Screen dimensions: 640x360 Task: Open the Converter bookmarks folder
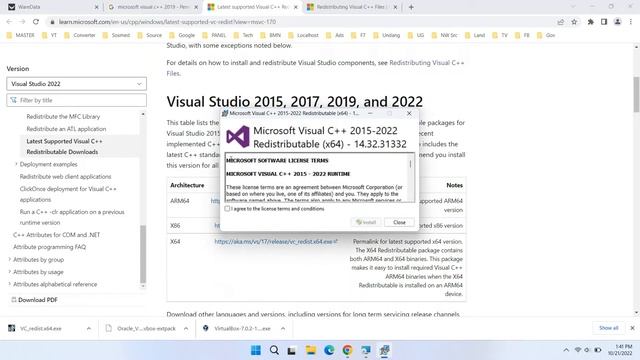click(x=80, y=35)
